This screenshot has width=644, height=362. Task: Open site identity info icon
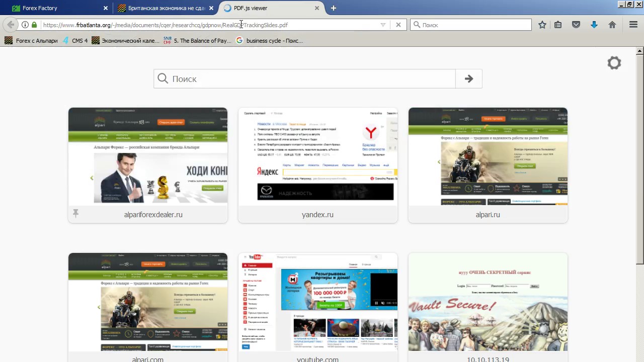25,25
